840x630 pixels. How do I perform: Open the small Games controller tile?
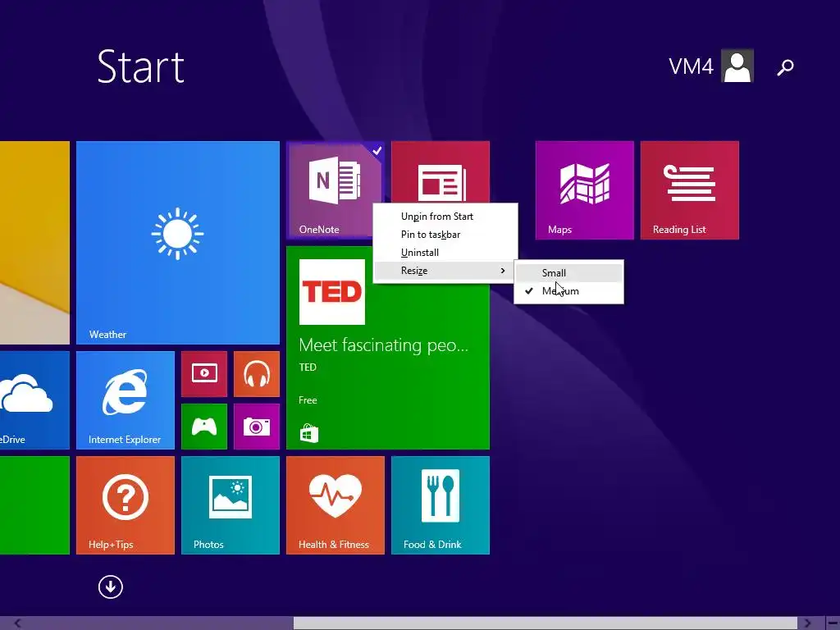pyautogui.click(x=204, y=427)
